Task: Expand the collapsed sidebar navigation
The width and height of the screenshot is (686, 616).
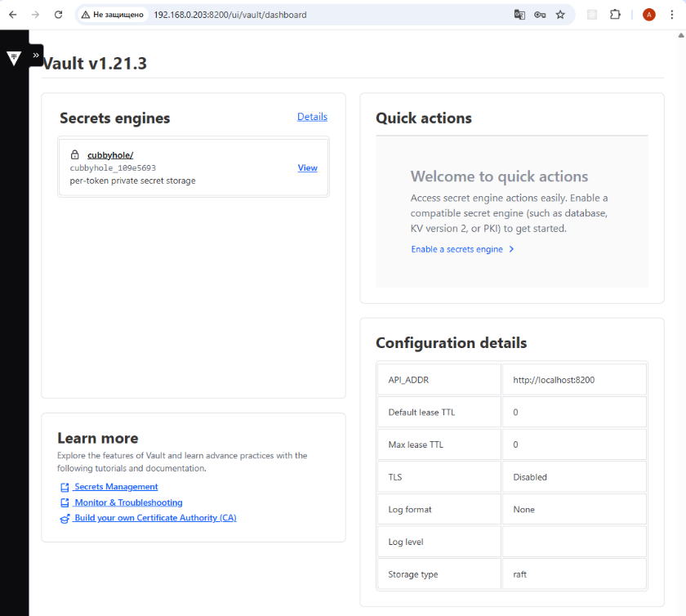Action: pyautogui.click(x=36, y=56)
